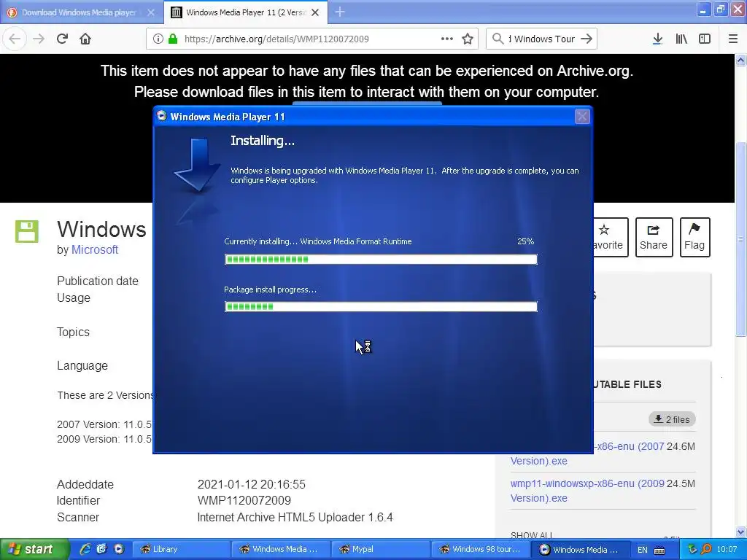Click the orange magnifier tray icon
This screenshot has height=560, width=747.
706,550
